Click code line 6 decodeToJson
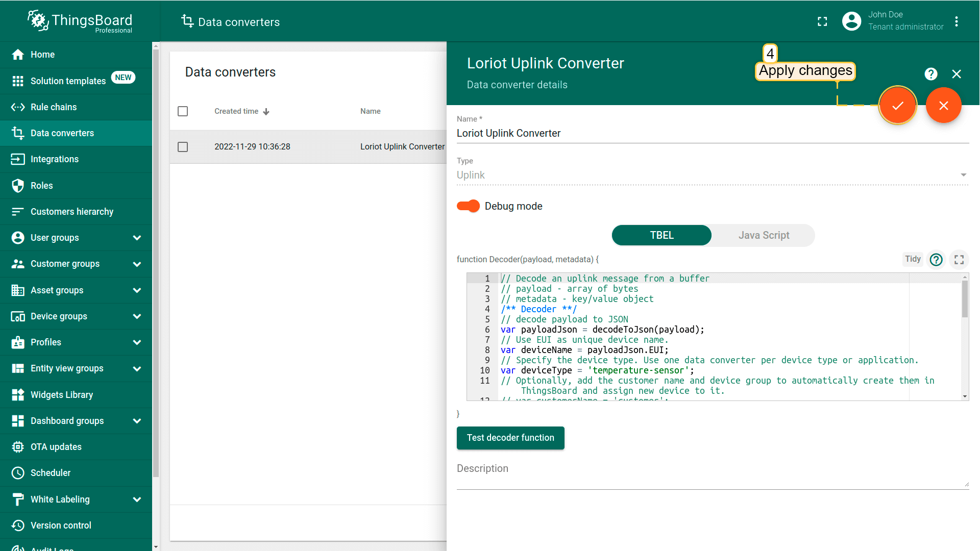 click(602, 330)
